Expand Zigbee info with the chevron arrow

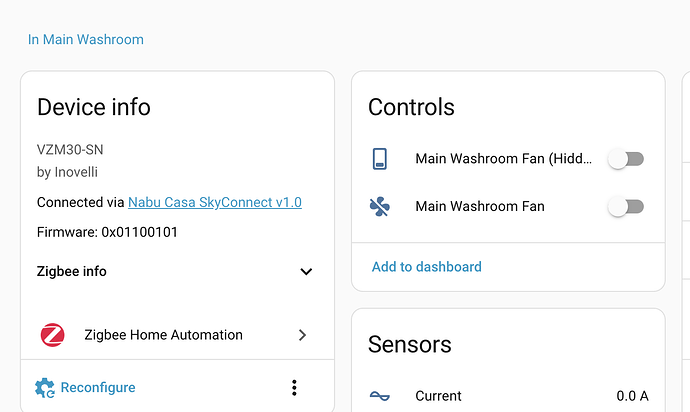(306, 271)
